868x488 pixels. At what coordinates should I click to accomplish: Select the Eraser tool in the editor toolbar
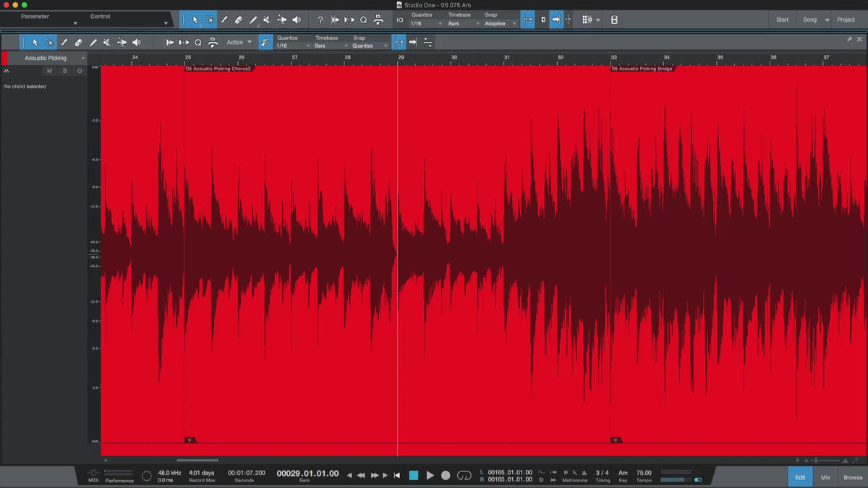pos(78,43)
